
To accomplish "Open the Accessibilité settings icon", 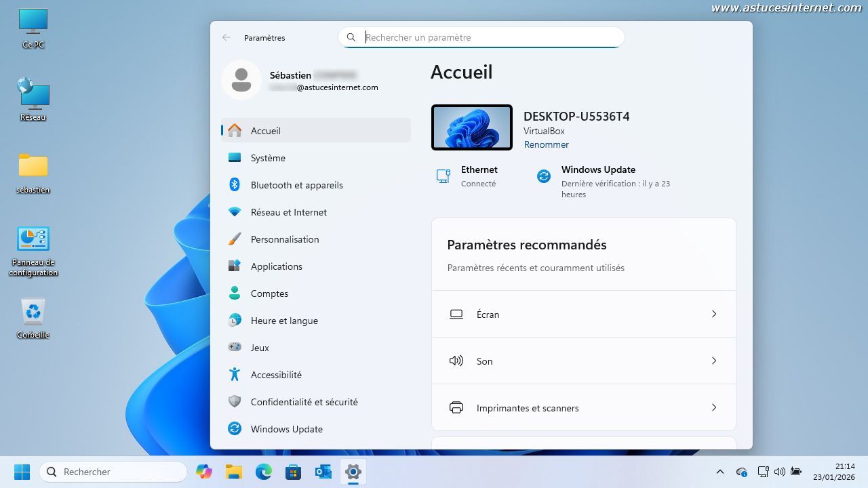I will pos(235,375).
